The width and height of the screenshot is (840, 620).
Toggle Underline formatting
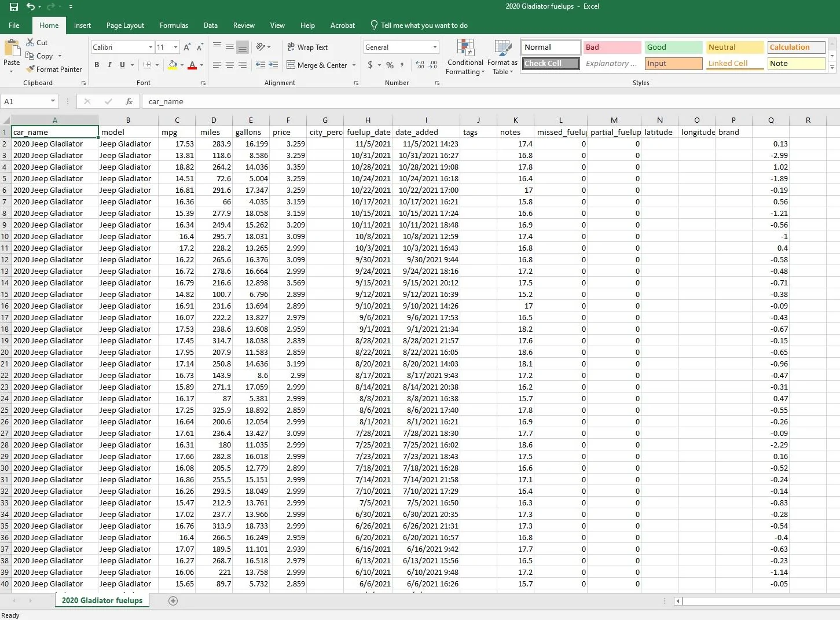point(122,65)
